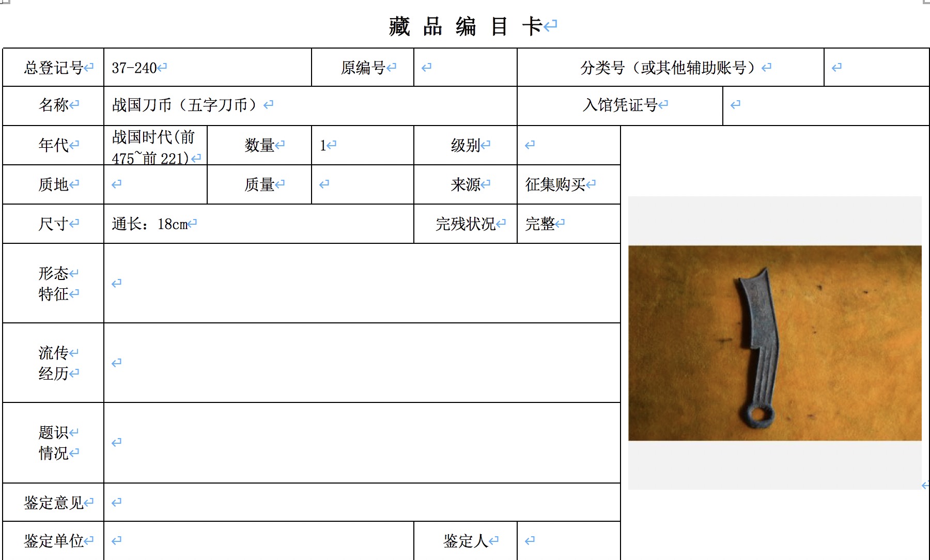Click the empty cell after 质量
The width and height of the screenshot is (930, 560).
coord(363,184)
